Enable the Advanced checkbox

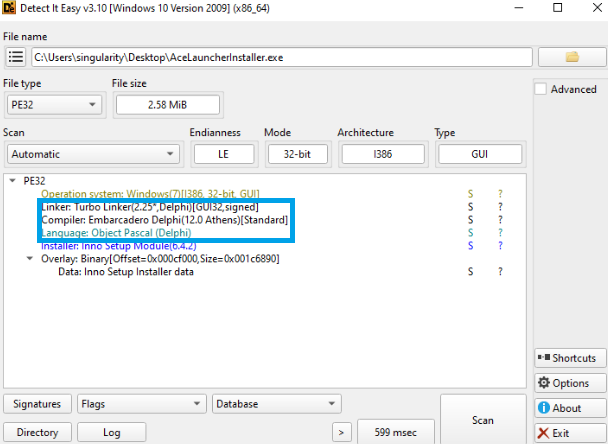click(541, 89)
